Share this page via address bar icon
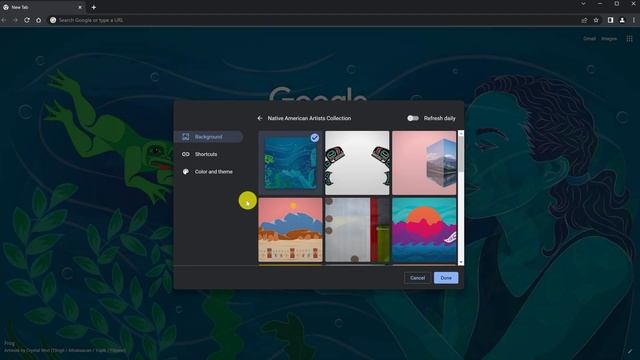 coord(584,20)
